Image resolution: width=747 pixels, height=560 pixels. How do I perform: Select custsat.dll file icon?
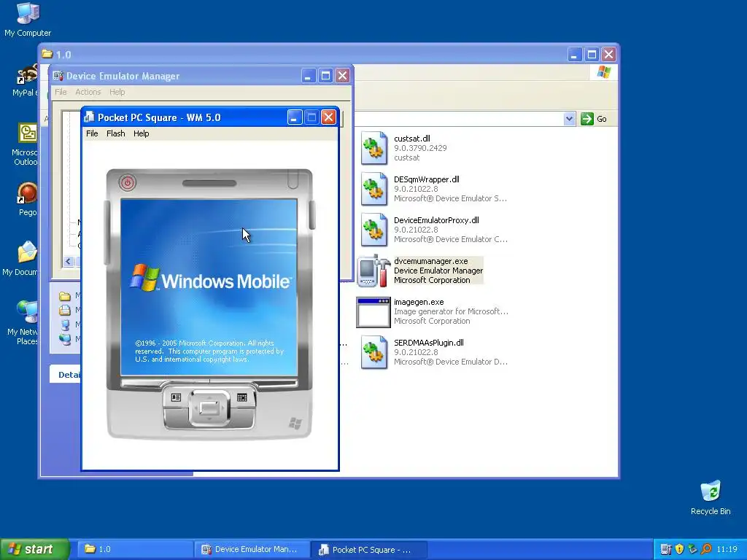[374, 148]
